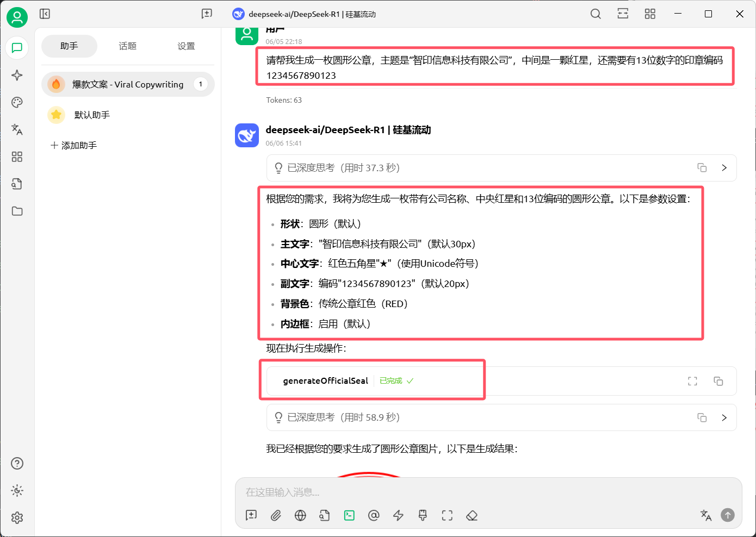Click the message timestamp 06/06 15:41
This screenshot has height=537, width=756.
[284, 143]
